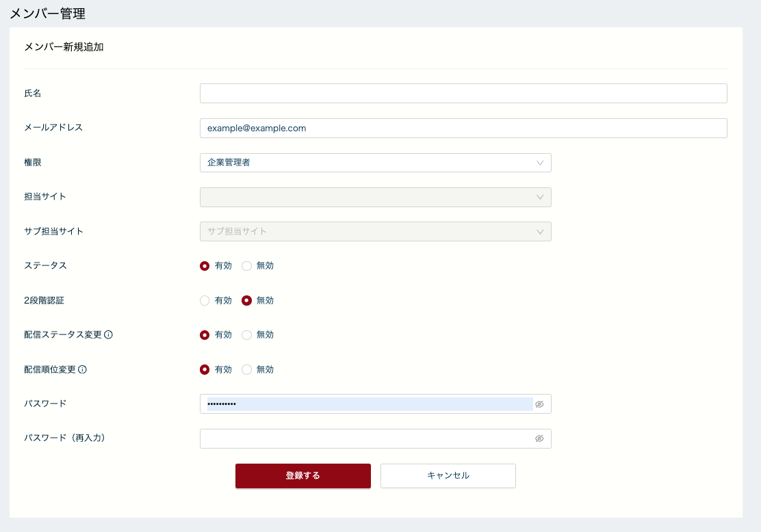The height and width of the screenshot is (532, 761).
Task: Expand the サブ担当サイト dropdown
Action: click(x=375, y=231)
